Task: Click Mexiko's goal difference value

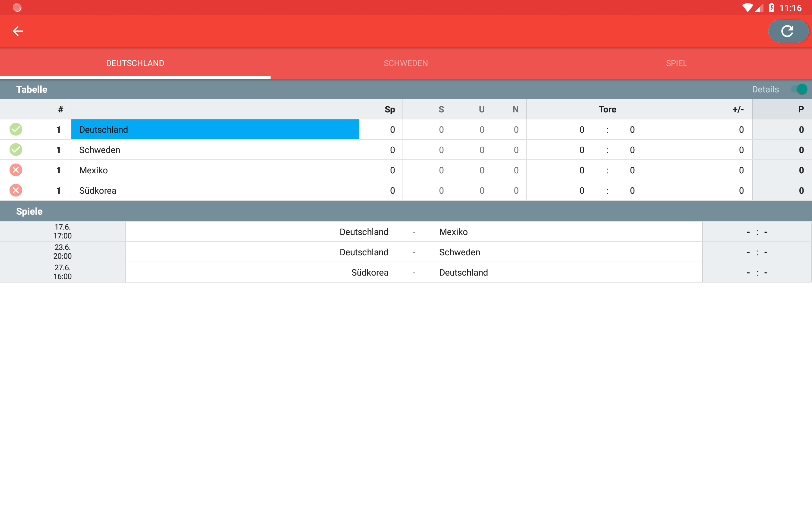Action: [x=741, y=170]
